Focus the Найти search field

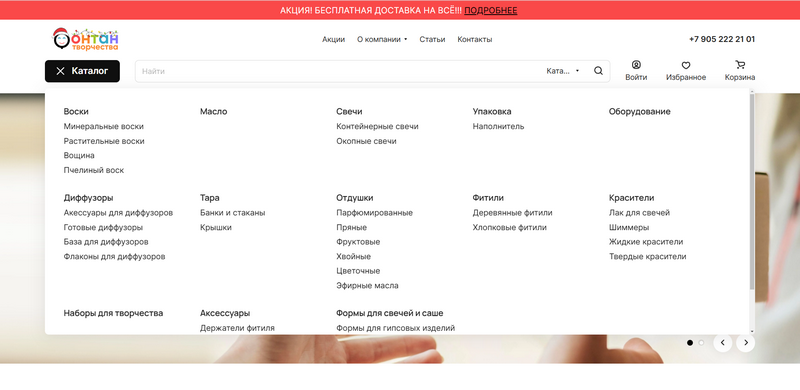coord(337,71)
